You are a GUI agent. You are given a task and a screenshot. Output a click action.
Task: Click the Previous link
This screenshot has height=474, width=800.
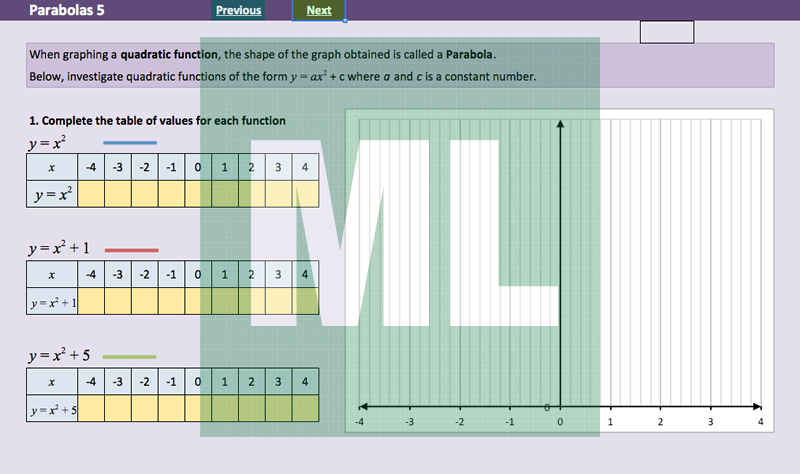(x=238, y=10)
